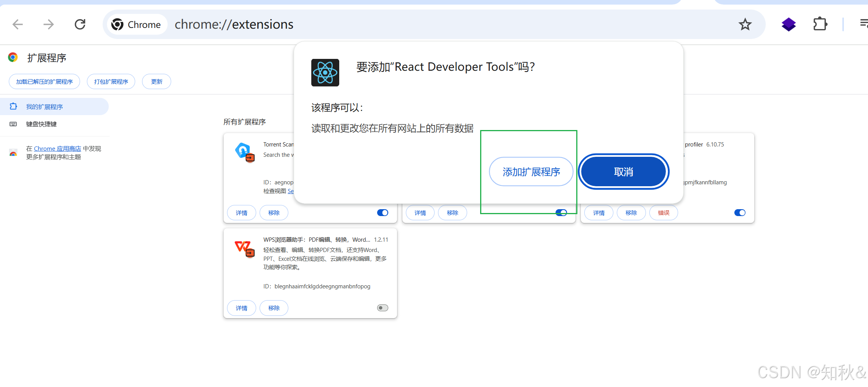Click the React Developer Tools atom icon
This screenshot has height=387, width=868.
tap(325, 73)
